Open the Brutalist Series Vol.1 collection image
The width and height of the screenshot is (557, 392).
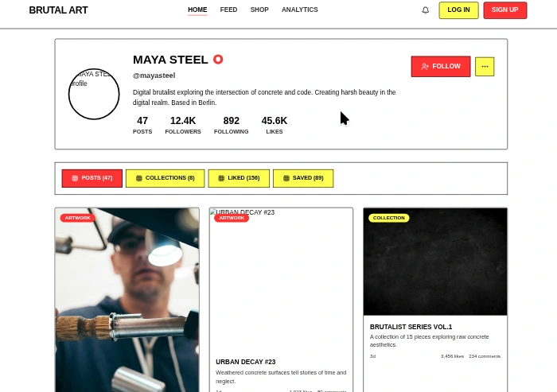(x=435, y=262)
